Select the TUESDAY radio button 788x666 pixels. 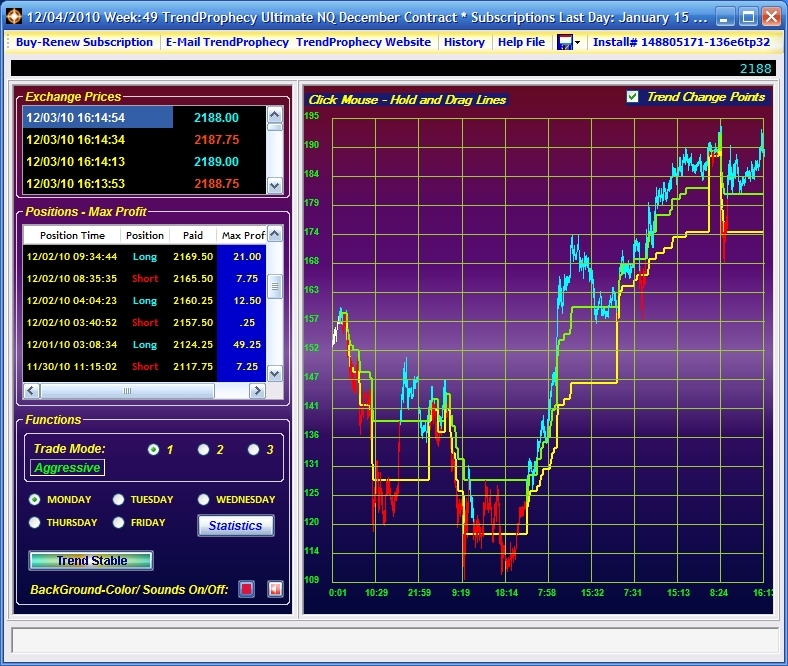pyautogui.click(x=118, y=500)
